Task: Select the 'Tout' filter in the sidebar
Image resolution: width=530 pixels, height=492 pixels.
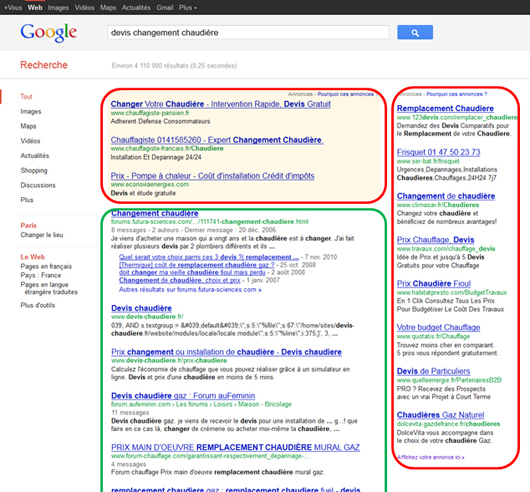Action: pos(26,97)
